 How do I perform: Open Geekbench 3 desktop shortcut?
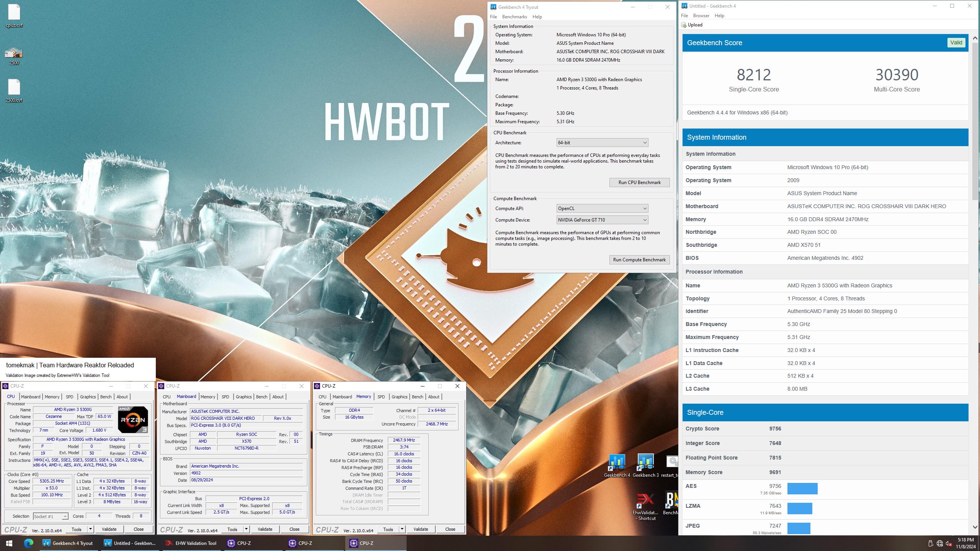click(645, 466)
